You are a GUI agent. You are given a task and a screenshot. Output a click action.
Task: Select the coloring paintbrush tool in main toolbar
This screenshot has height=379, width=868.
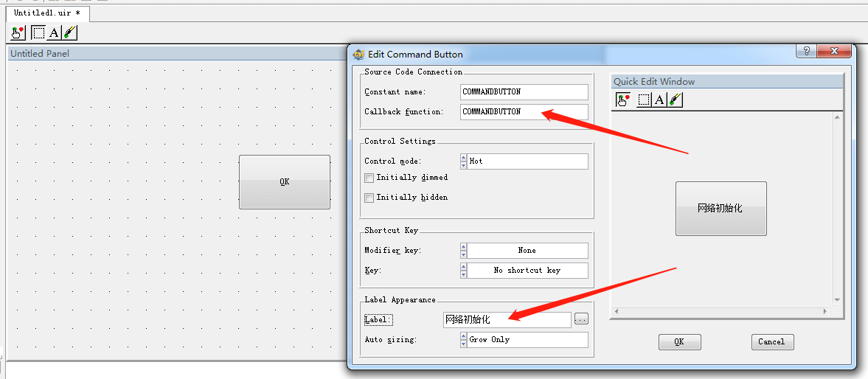coord(69,32)
